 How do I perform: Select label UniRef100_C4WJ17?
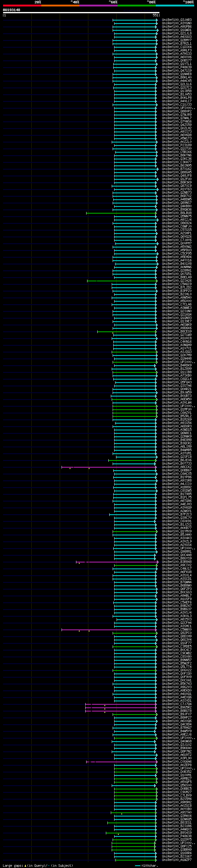[177, 569]
